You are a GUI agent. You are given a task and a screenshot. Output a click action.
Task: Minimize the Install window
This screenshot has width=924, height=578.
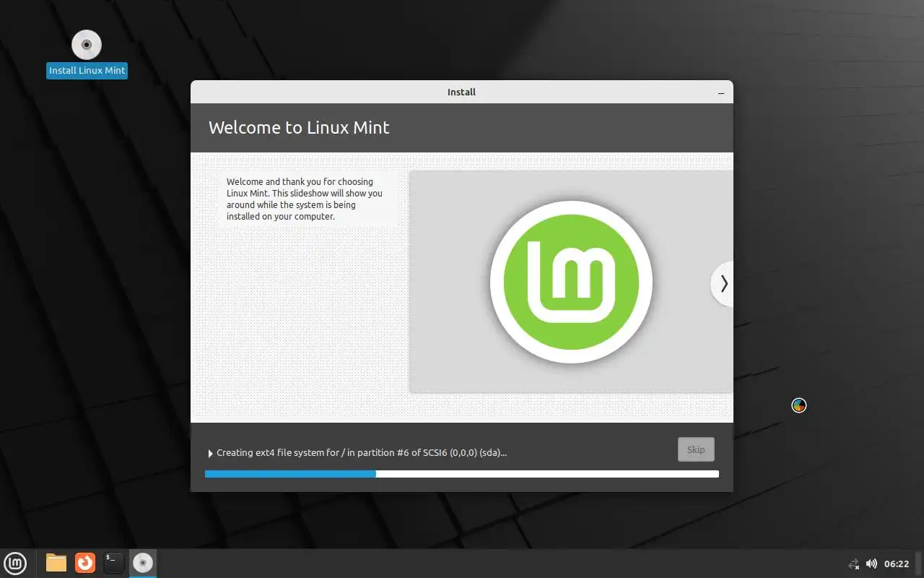point(721,92)
